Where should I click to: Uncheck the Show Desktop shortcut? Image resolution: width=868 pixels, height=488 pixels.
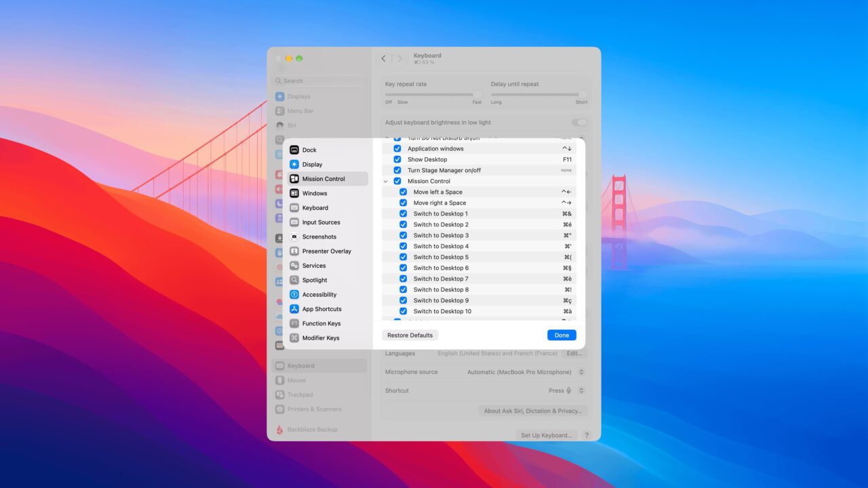point(397,159)
